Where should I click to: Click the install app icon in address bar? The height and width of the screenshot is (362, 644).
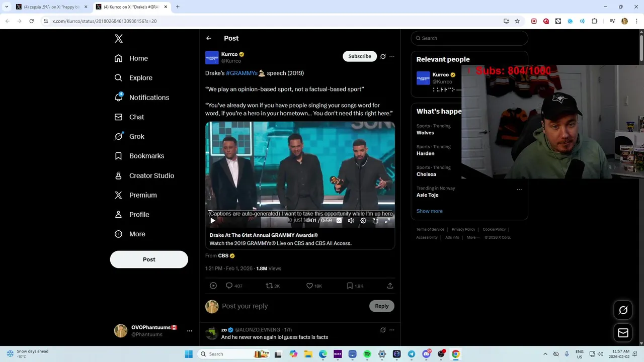pyautogui.click(x=506, y=21)
